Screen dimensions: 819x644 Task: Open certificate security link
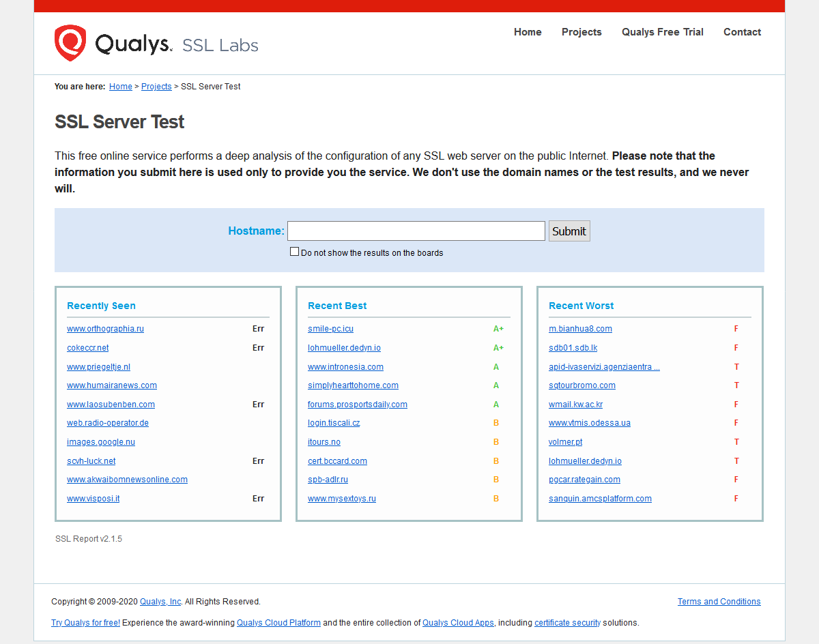tap(567, 623)
